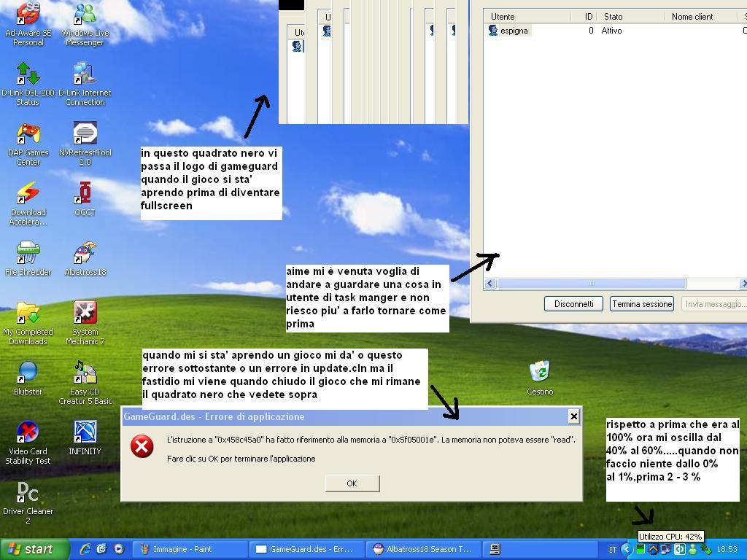Select the Blubster desktop shortcut

28,378
